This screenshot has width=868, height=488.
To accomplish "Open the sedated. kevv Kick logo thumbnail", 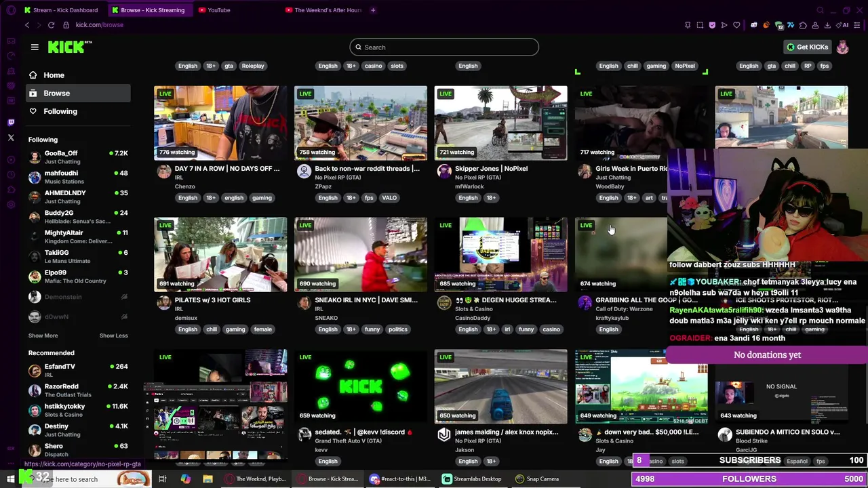I will [x=361, y=386].
